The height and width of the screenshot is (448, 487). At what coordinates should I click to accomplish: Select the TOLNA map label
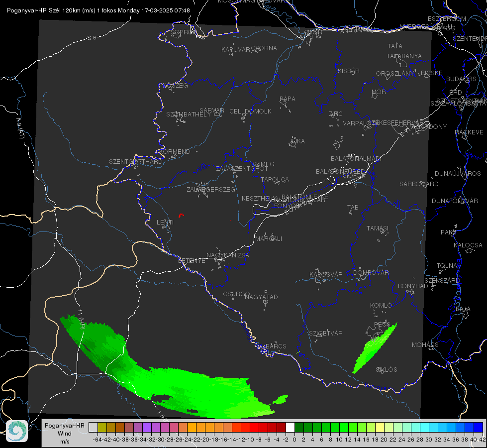[447, 266]
